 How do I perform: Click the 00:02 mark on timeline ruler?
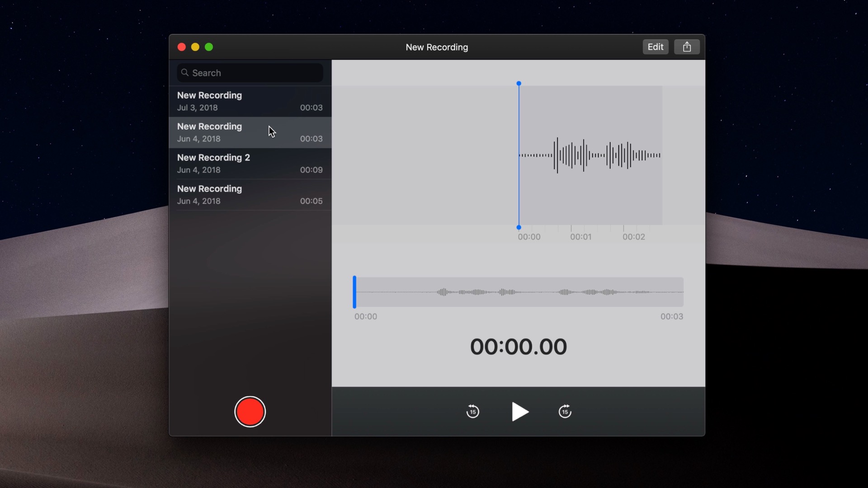point(633,237)
